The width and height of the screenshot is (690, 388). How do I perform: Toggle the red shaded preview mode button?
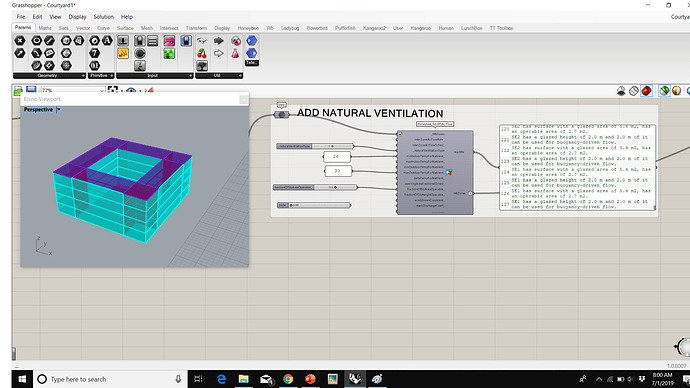pos(646,91)
